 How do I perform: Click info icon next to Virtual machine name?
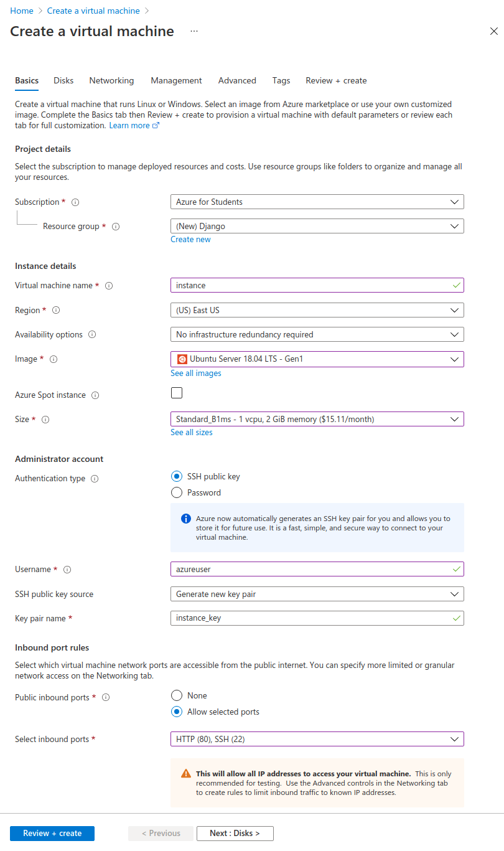pyautogui.click(x=109, y=286)
